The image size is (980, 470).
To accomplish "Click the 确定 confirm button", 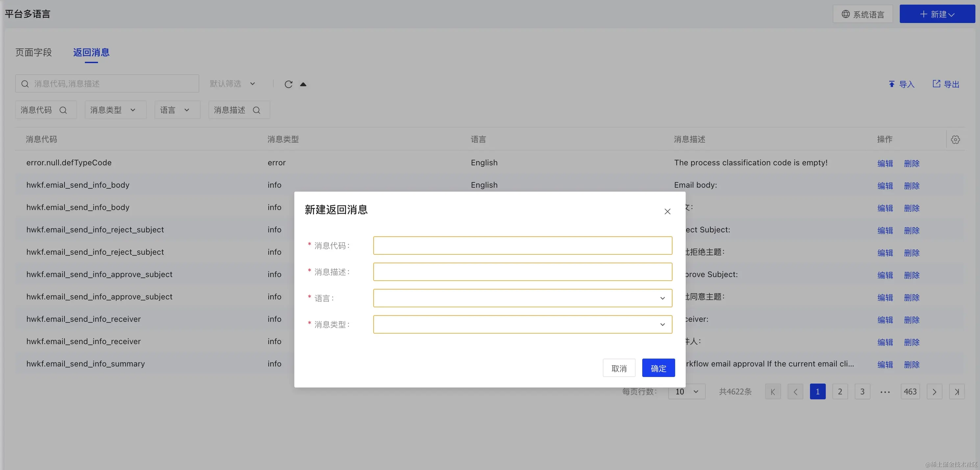I will point(658,368).
